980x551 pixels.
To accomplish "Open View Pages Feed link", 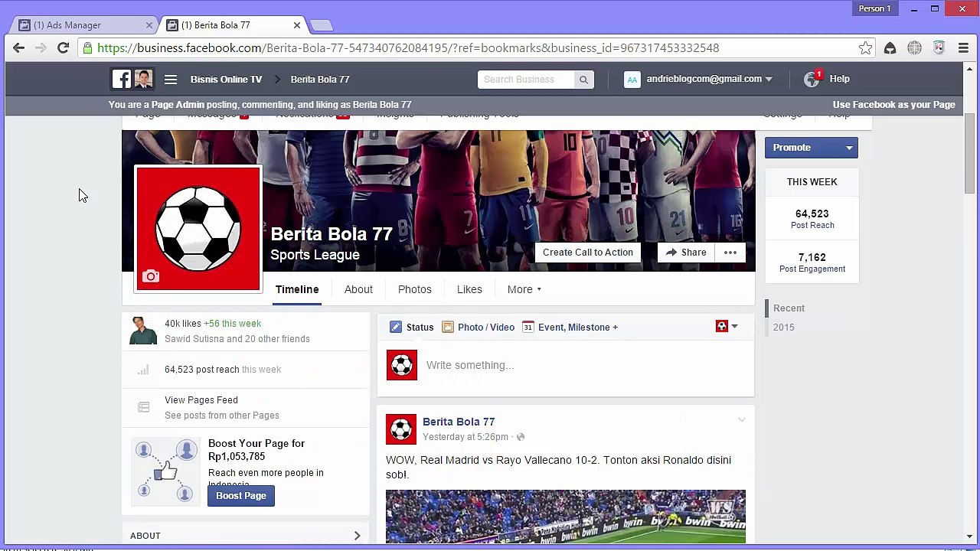I will point(201,400).
